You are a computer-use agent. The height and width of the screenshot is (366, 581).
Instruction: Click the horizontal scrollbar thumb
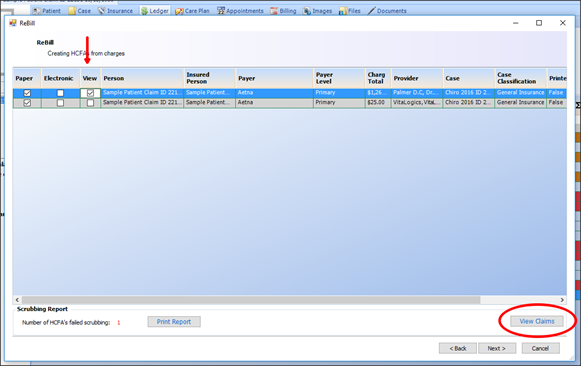point(251,300)
